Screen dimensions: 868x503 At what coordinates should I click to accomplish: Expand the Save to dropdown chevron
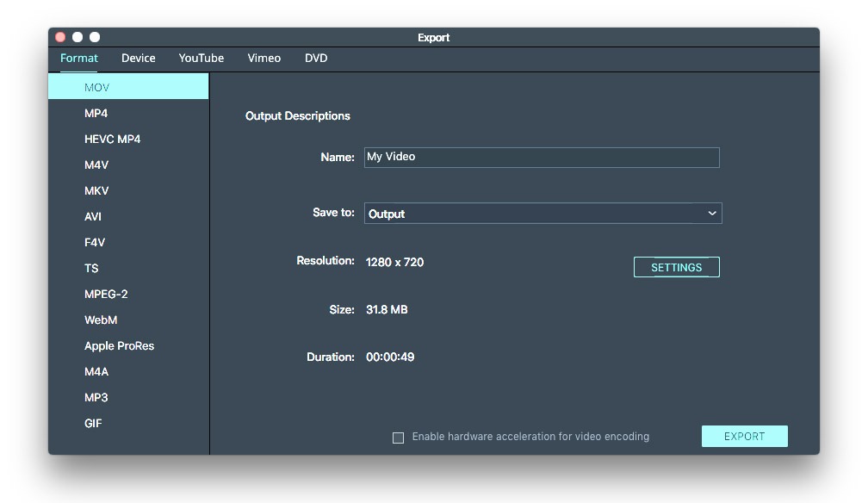click(712, 214)
